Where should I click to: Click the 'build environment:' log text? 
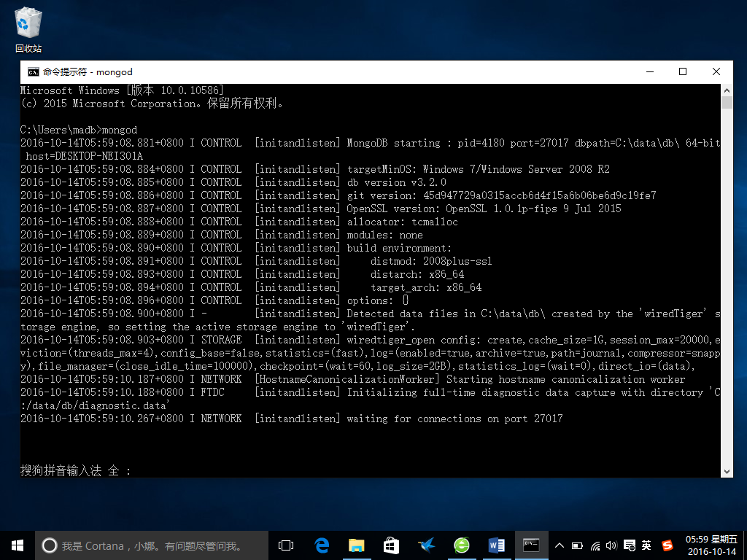[399, 248]
